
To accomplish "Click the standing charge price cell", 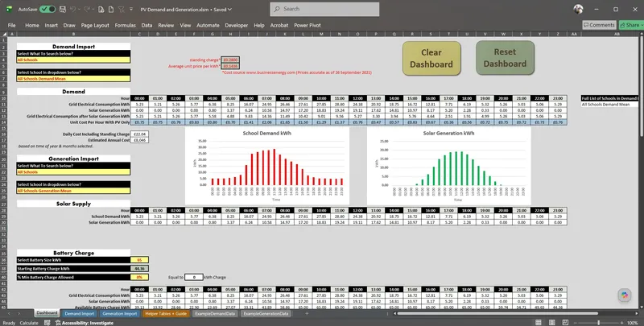I will (230, 60).
